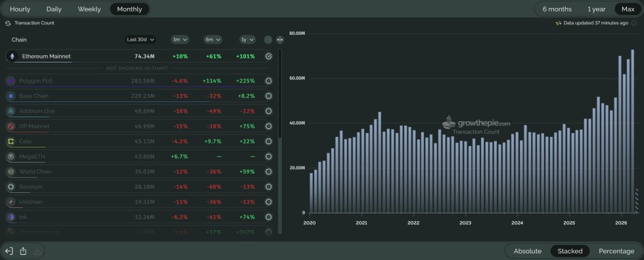Click the MegaETH logo icon
Viewport: 644px width, 260px height.
[11, 157]
